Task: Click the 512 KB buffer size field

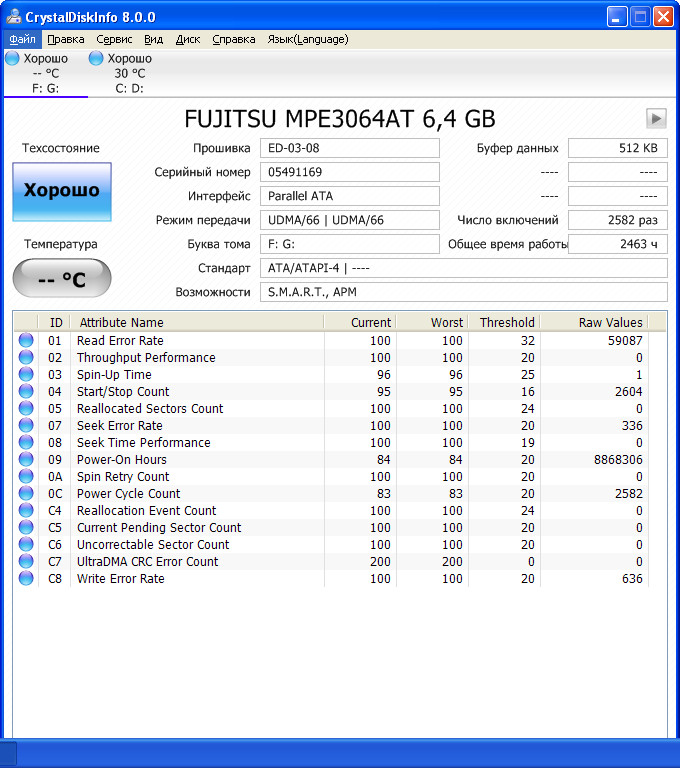Action: pyautogui.click(x=618, y=148)
